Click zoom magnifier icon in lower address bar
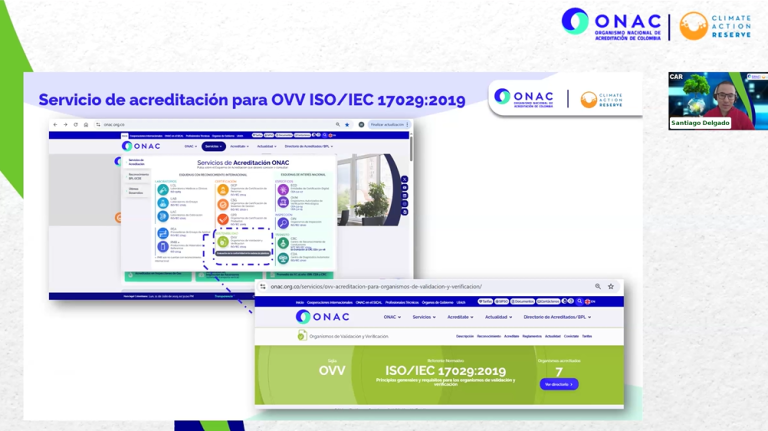 pos(598,287)
